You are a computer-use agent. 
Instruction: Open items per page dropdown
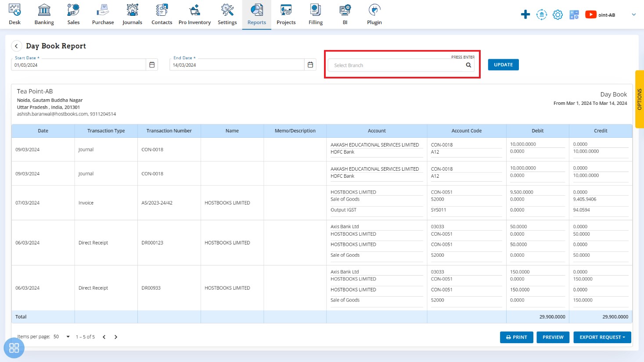tap(61, 337)
